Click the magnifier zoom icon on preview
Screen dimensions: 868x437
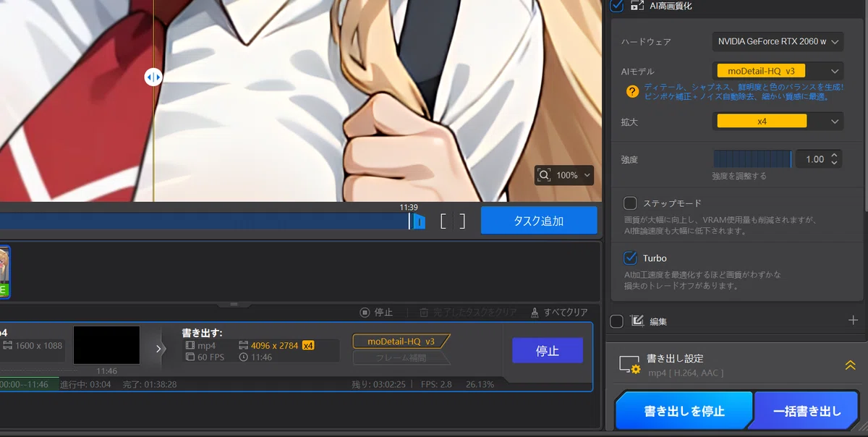pyautogui.click(x=545, y=175)
